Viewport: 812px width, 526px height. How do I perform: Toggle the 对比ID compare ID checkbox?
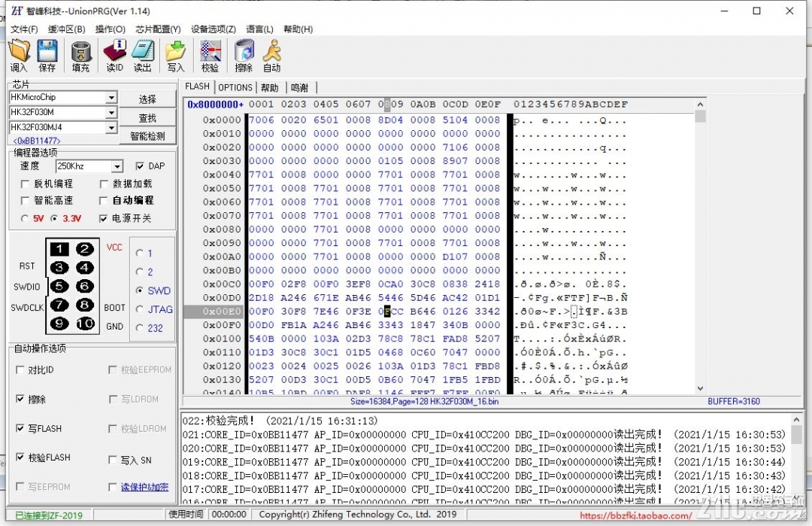(20, 369)
